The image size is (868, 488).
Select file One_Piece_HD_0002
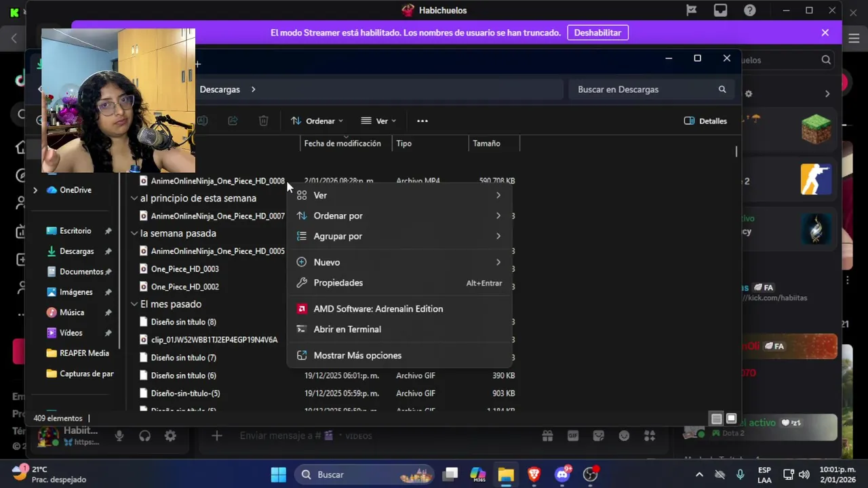click(184, 287)
